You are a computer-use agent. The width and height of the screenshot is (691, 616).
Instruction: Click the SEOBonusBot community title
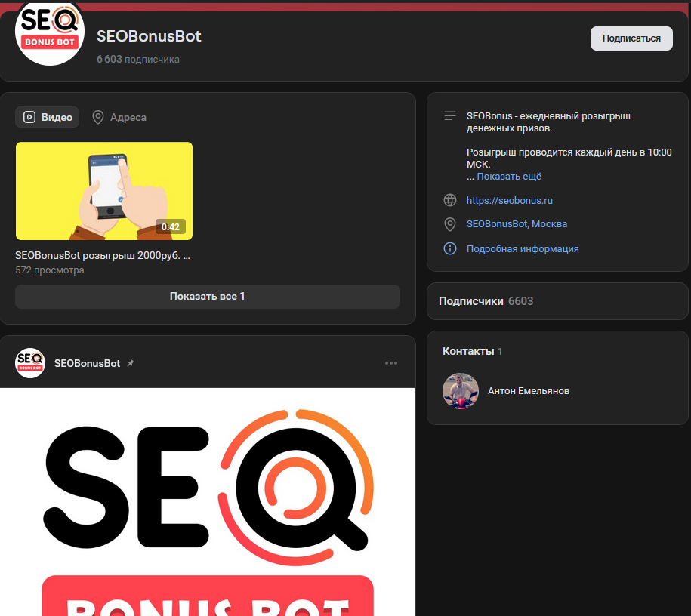[149, 36]
